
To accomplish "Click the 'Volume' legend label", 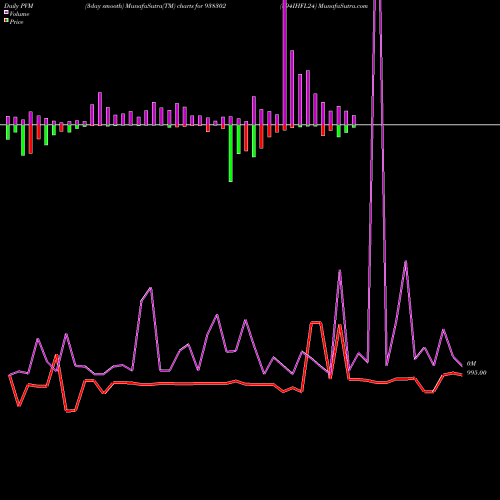I will (x=19, y=14).
